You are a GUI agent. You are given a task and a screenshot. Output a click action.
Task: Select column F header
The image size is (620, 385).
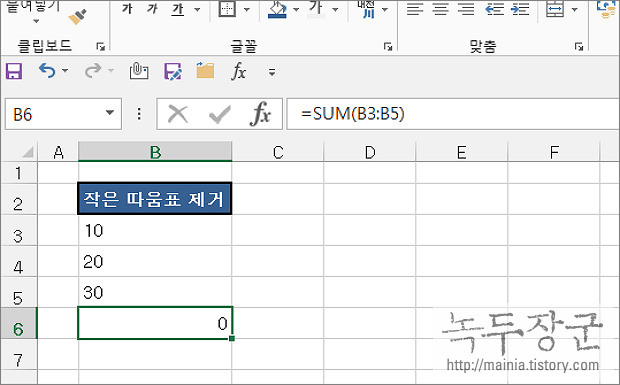click(x=554, y=152)
